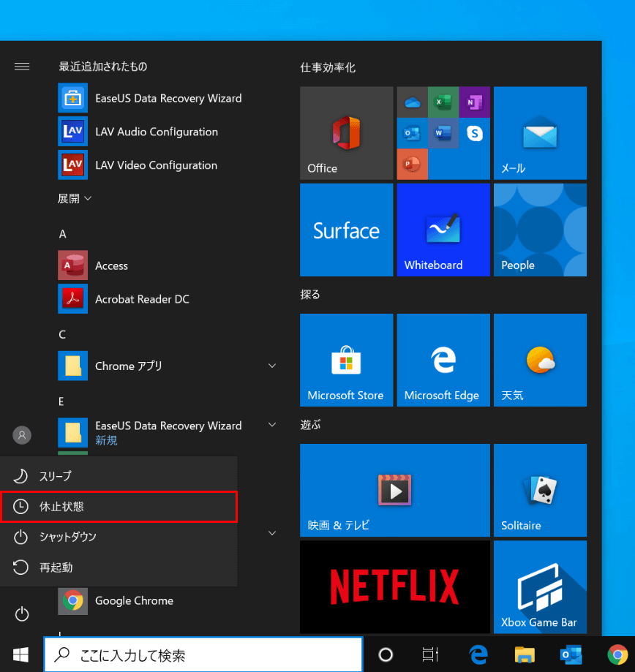This screenshot has width=635, height=672.
Task: Expand the folder chevron beside the シャットダウン row
Action: tap(272, 533)
